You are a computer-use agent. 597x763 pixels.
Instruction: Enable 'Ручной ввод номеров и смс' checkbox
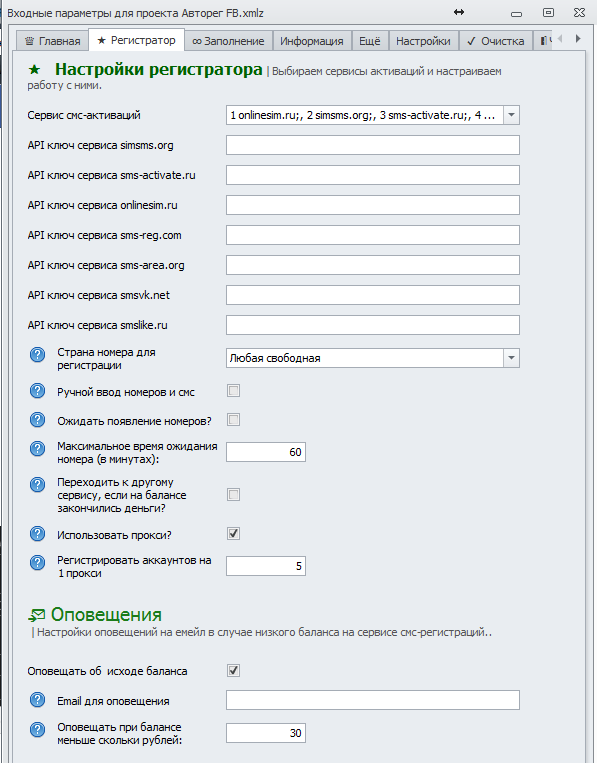coord(234,391)
